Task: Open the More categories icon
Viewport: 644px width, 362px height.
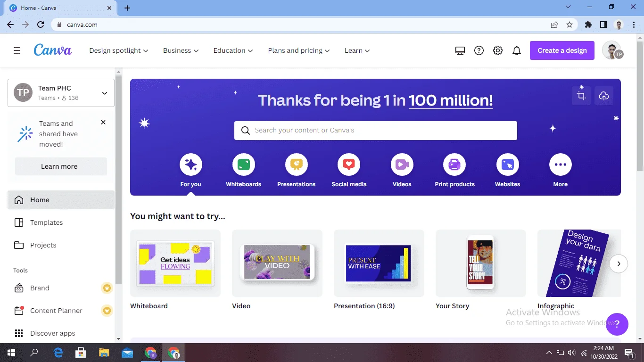Action: [561, 165]
